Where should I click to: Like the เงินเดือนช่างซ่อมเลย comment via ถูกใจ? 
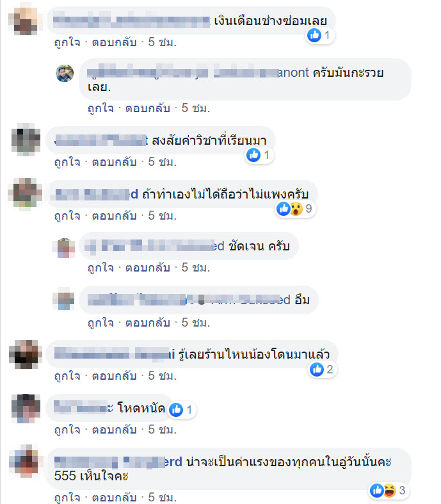pyautogui.click(x=67, y=42)
